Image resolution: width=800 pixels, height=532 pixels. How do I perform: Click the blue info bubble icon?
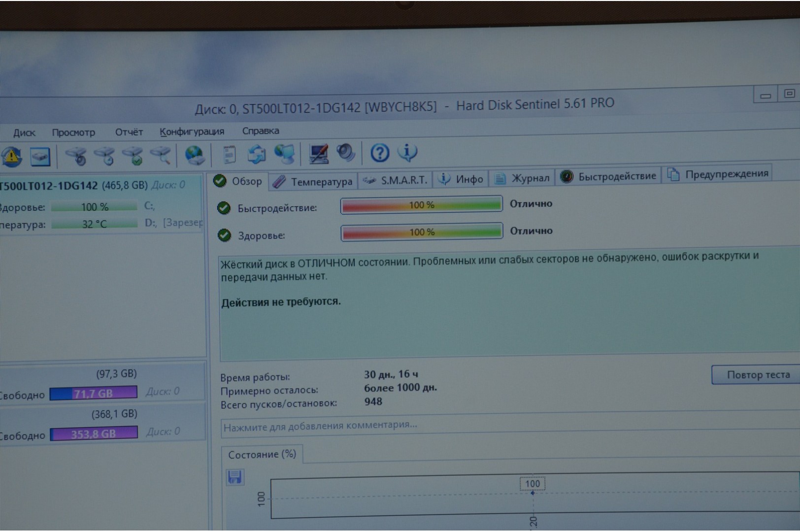coord(407,153)
